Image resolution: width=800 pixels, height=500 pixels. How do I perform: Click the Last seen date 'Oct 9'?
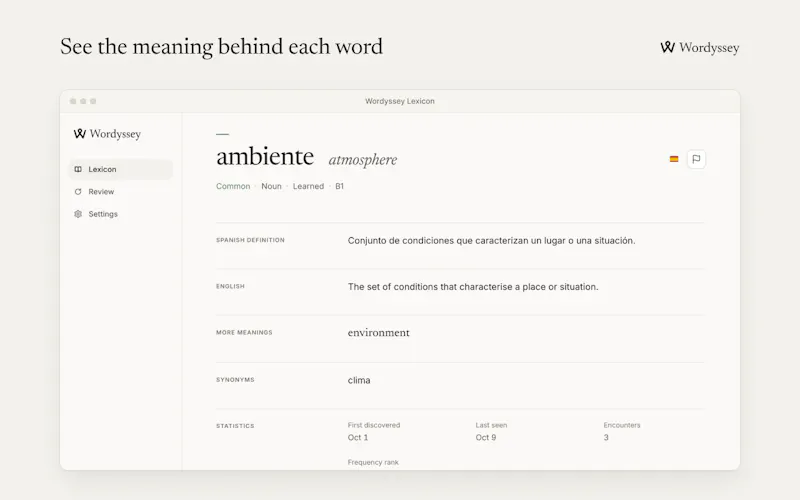[x=486, y=438]
